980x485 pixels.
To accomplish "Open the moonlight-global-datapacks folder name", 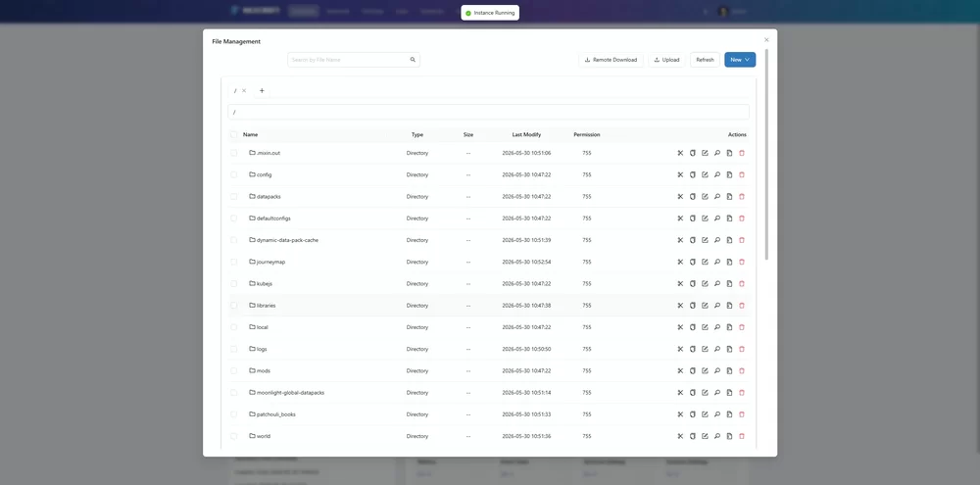I will [x=291, y=393].
